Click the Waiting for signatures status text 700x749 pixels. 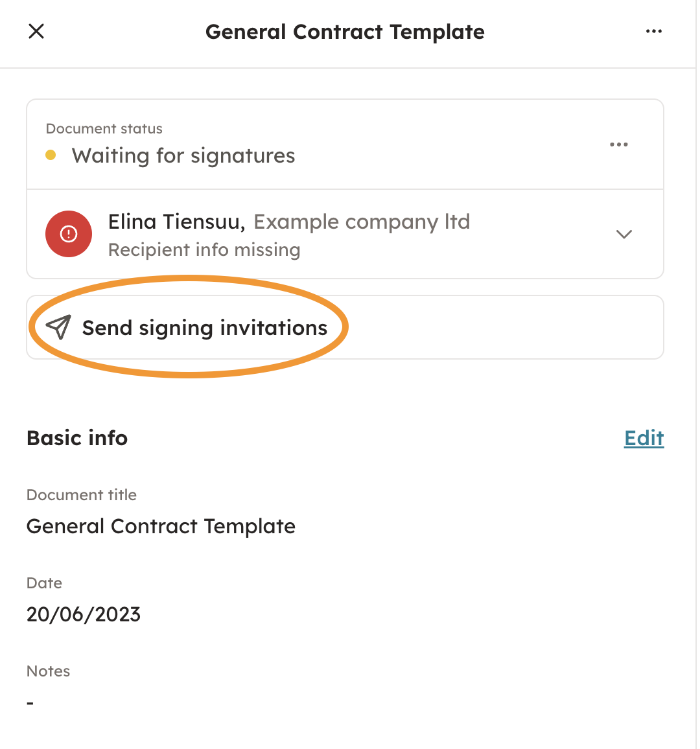183,156
